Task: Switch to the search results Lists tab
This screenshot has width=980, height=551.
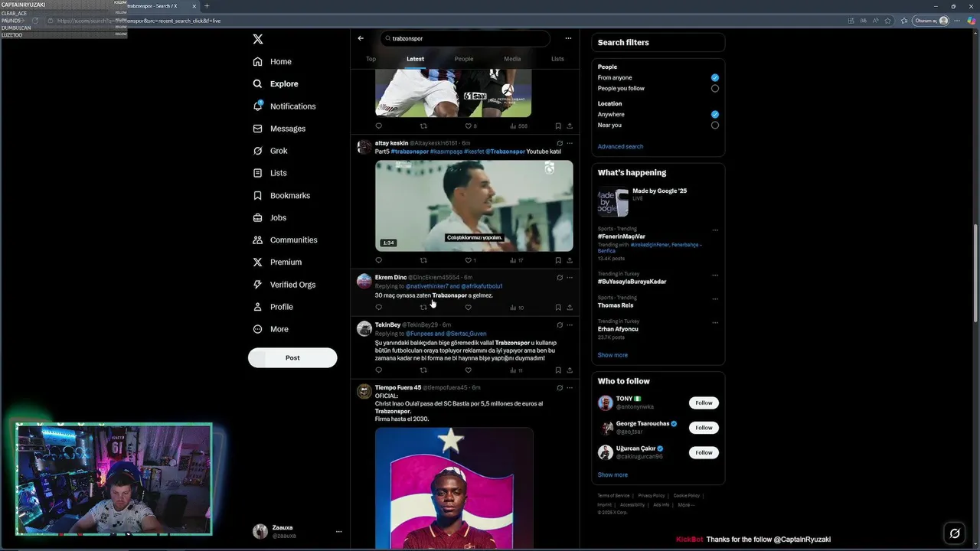Action: [x=557, y=59]
